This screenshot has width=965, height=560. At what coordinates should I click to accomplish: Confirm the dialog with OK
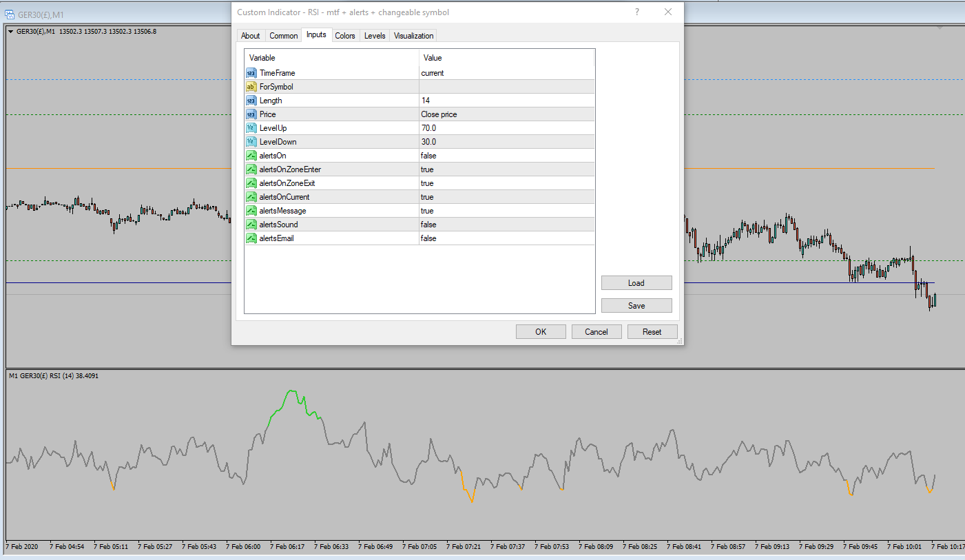[541, 332]
